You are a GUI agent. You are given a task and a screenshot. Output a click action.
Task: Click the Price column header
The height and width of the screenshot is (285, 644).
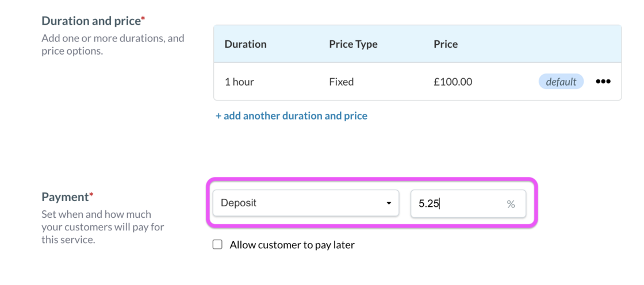click(446, 44)
